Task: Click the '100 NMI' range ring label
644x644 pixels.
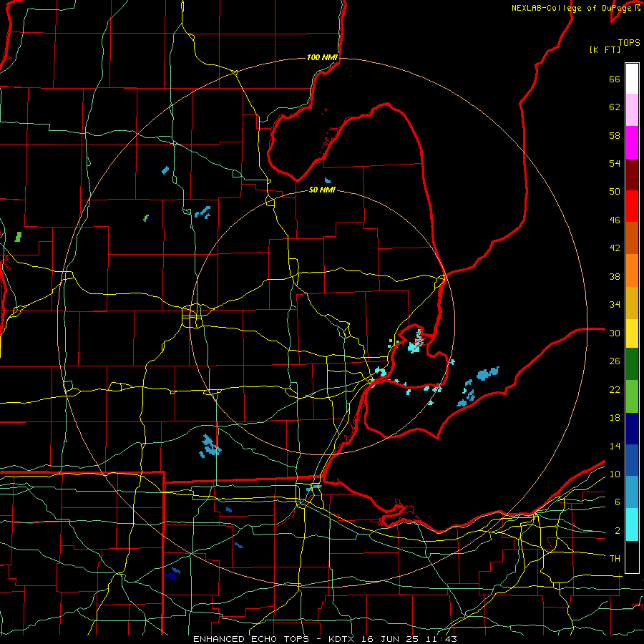Action: 322,57
